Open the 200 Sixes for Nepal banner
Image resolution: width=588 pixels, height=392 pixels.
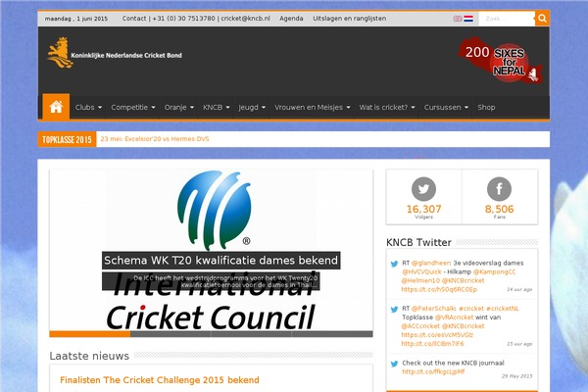point(500,61)
